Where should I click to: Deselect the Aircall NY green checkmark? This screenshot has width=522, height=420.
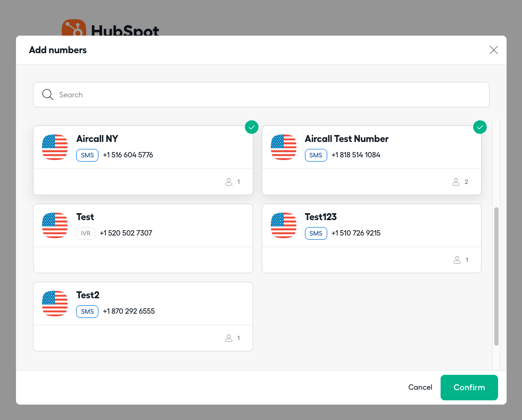coord(251,127)
